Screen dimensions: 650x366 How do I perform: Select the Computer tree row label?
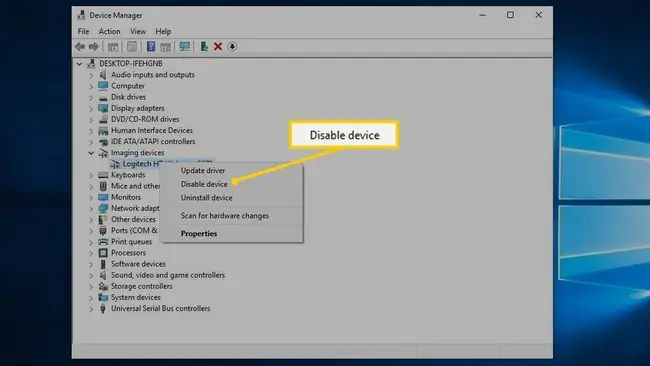point(128,86)
